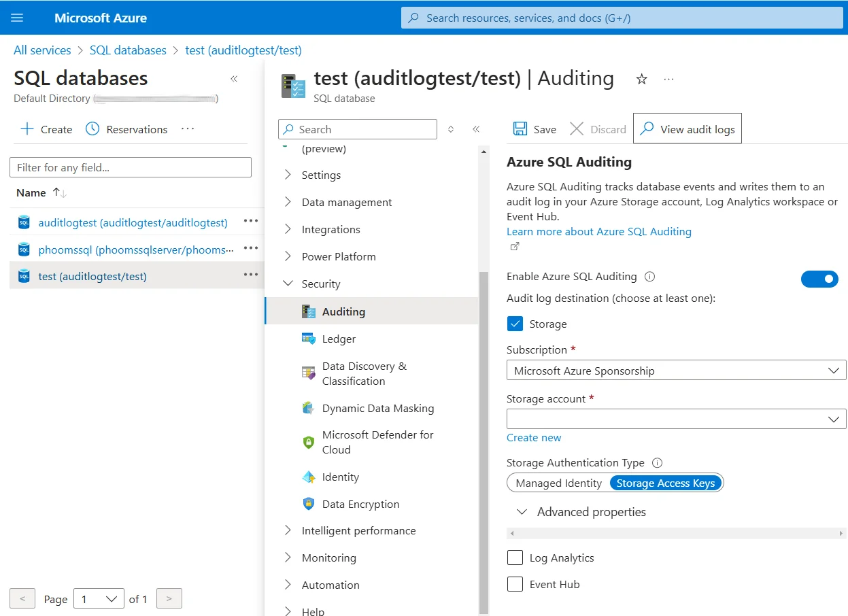Select Dynamic Data Masking
The width and height of the screenshot is (848, 616).
pos(378,408)
